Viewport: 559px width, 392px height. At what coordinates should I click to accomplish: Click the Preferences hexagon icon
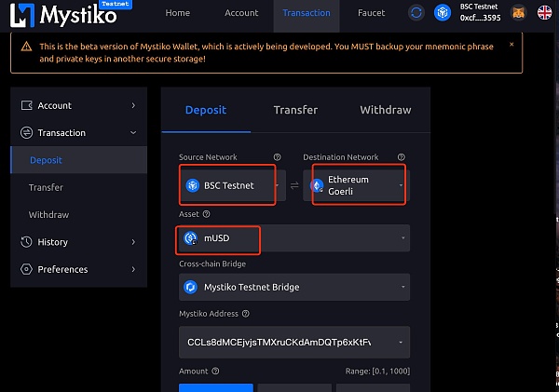tap(27, 269)
